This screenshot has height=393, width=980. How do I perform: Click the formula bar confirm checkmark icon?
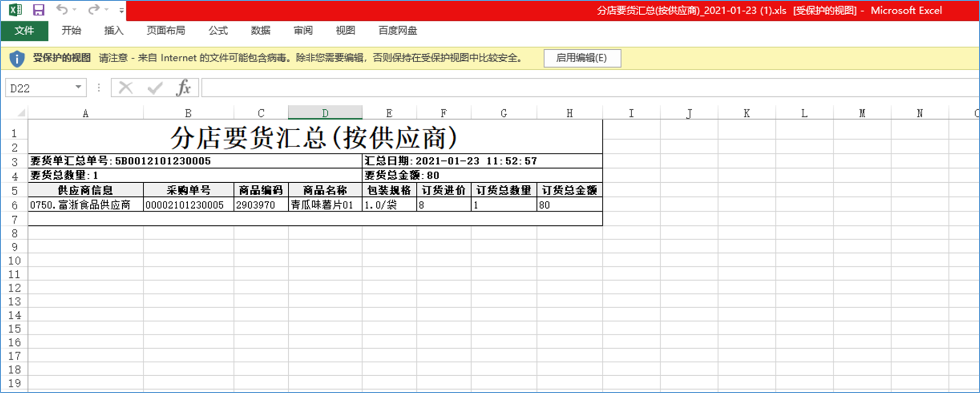point(155,88)
